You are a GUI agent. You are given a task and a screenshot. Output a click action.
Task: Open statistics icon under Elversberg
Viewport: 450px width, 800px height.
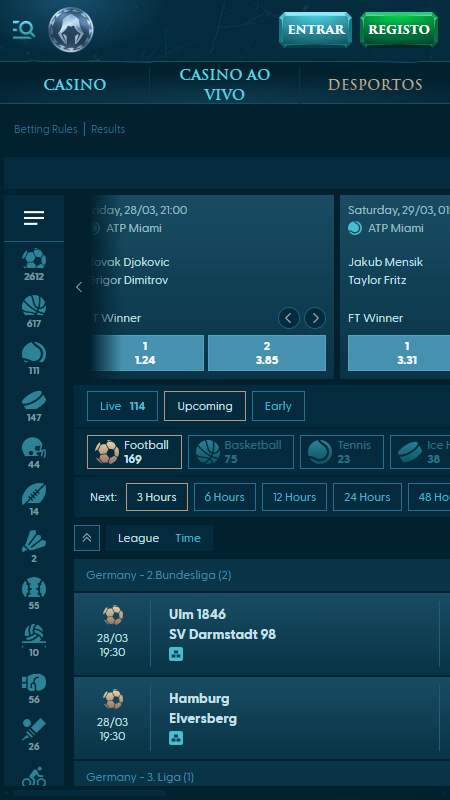[176, 738]
